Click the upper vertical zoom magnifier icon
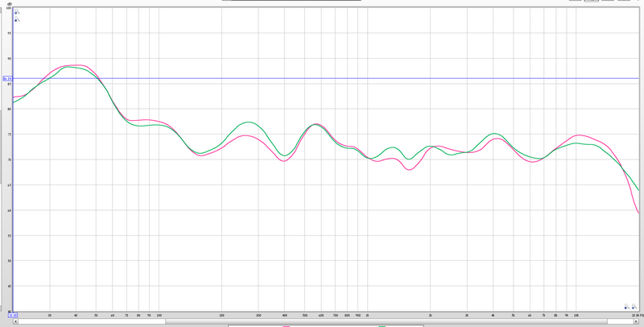This screenshot has width=644, height=327. point(17,12)
